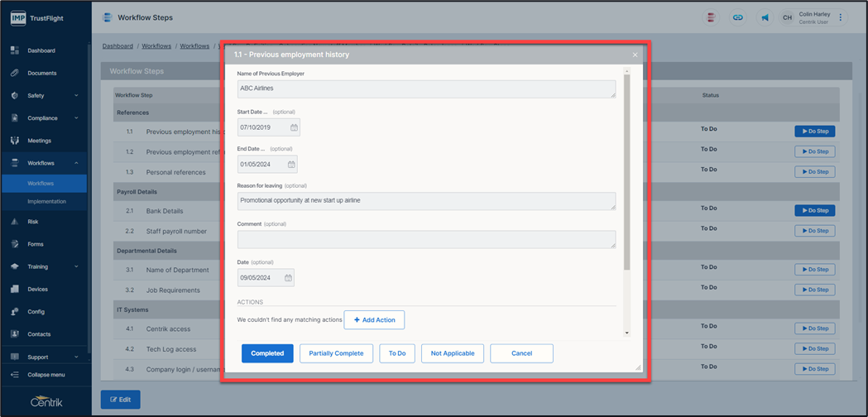868x417 pixels.
Task: Expand the Compliance sidebar section
Action: (76, 118)
